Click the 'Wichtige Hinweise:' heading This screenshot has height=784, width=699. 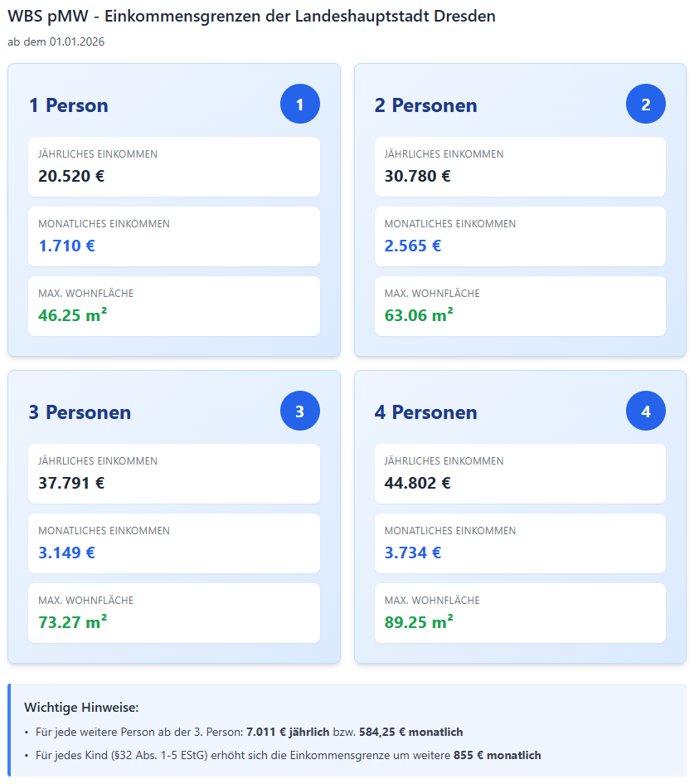[x=81, y=708]
